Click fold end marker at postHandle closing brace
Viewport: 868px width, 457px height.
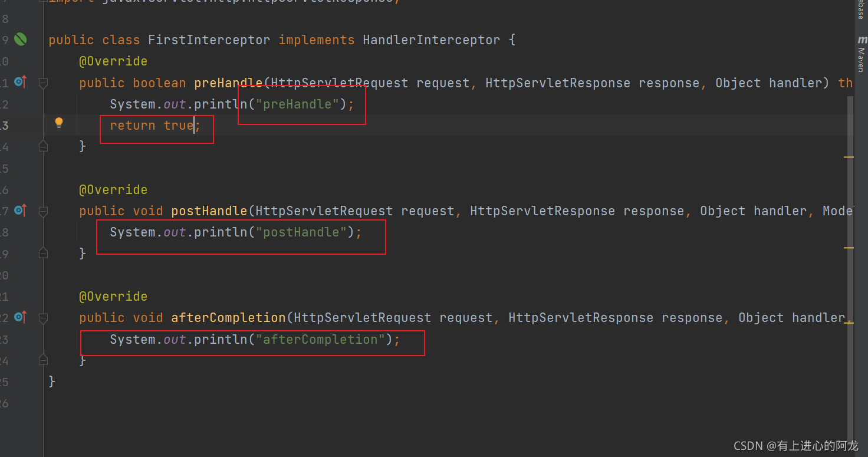[43, 252]
